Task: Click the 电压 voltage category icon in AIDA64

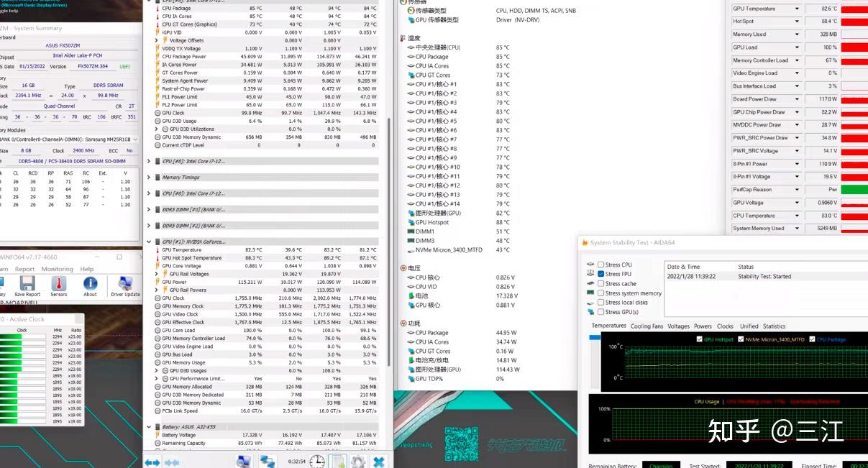Action: tap(402, 268)
